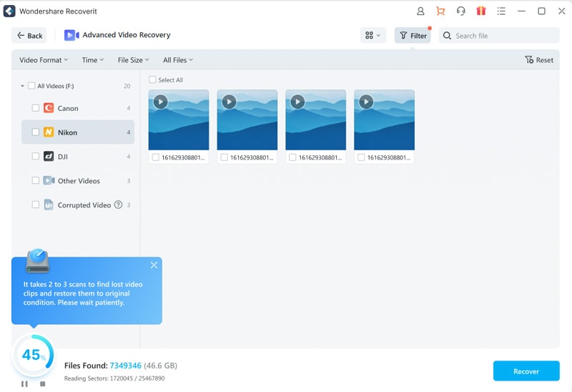Click the play icon on second video thumbnail
This screenshot has width=572, height=392.
(x=229, y=102)
